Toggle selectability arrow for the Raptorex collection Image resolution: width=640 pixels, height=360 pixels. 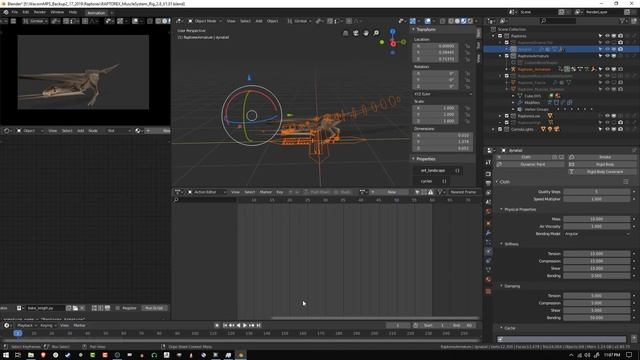tap(600, 36)
